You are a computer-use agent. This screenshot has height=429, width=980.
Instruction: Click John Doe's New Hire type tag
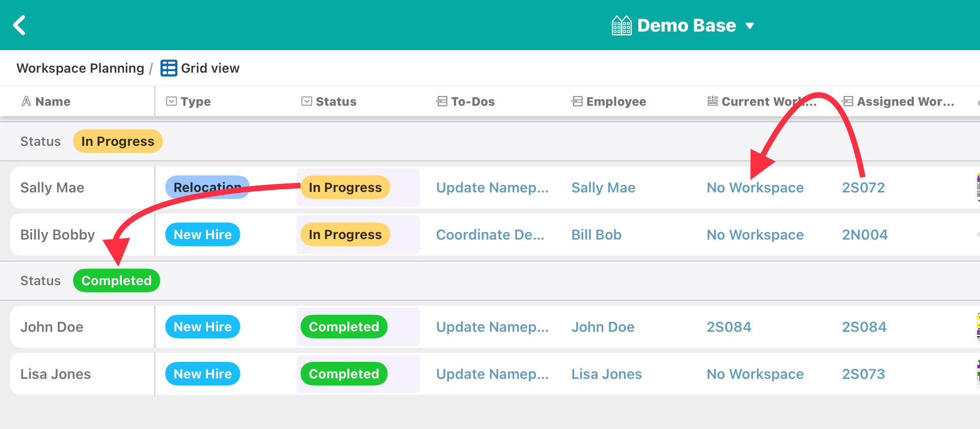pos(202,327)
